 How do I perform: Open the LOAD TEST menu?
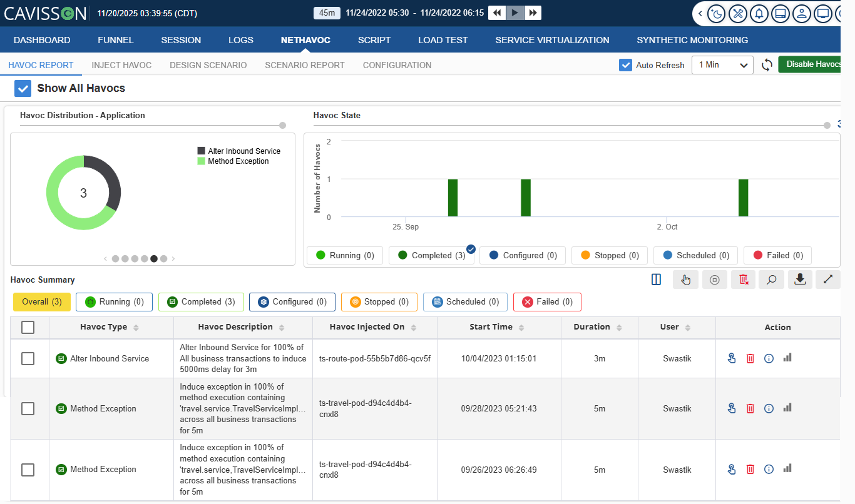tap(443, 40)
